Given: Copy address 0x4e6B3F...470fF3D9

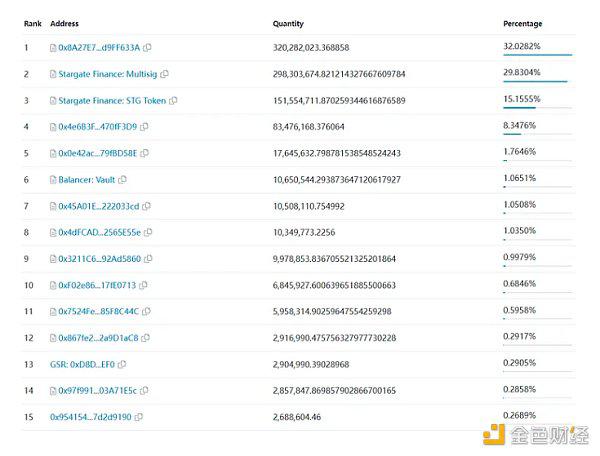Looking at the screenshot, I should pos(144,127).
